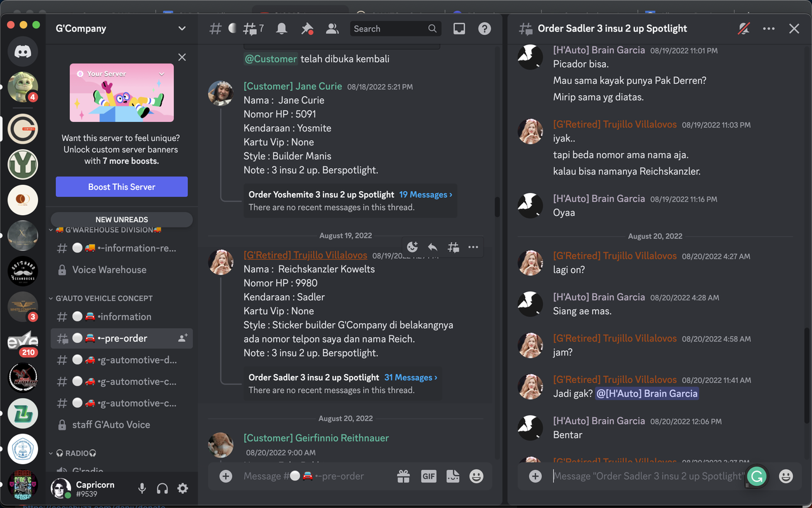This screenshot has width=812, height=508.
Task: Open the green Y-logo server
Action: click(23, 164)
